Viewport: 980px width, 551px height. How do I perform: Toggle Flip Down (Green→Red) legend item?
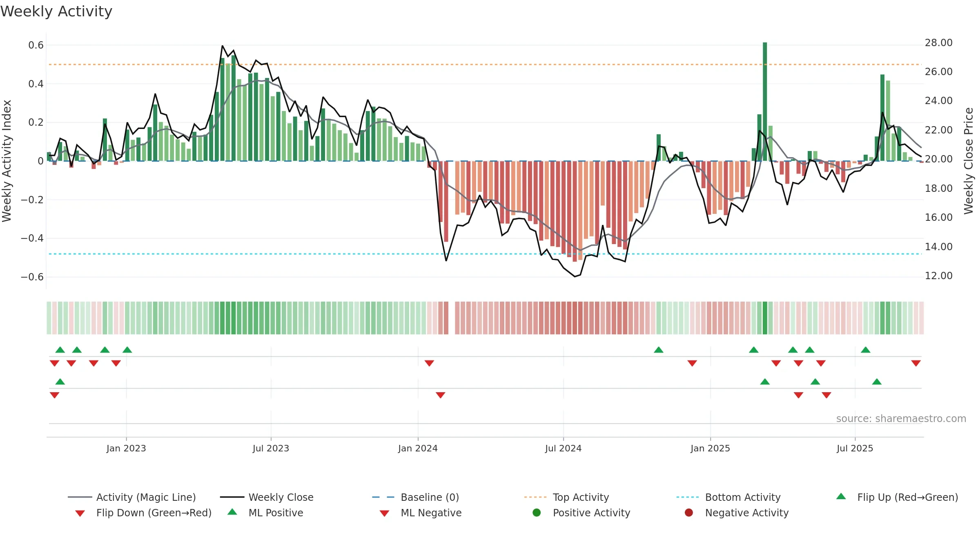143,513
